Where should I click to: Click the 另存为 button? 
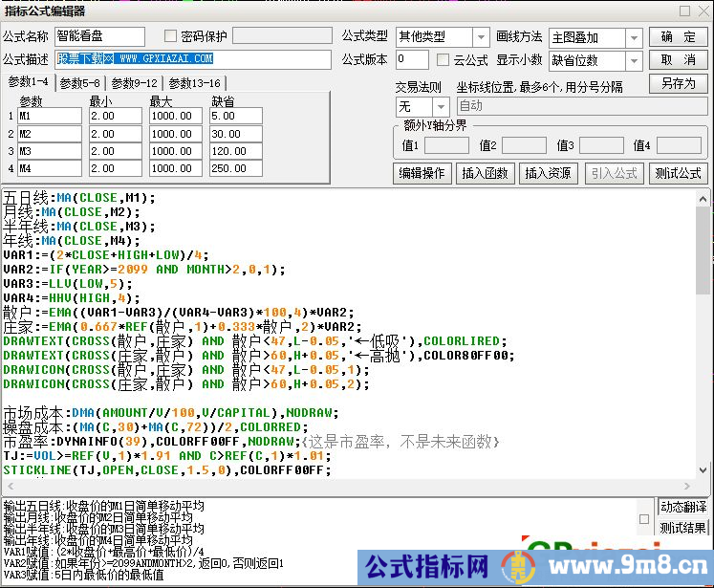coord(678,84)
